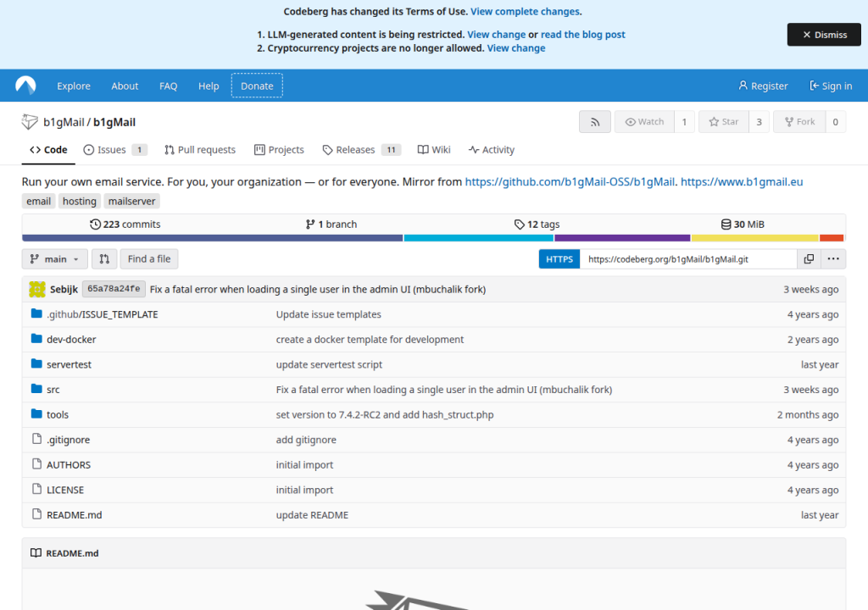Click the database icon next to 30 MiB

tap(726, 225)
